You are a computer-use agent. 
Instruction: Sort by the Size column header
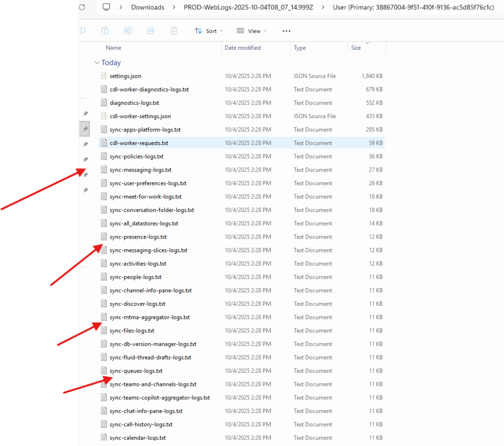tap(356, 48)
